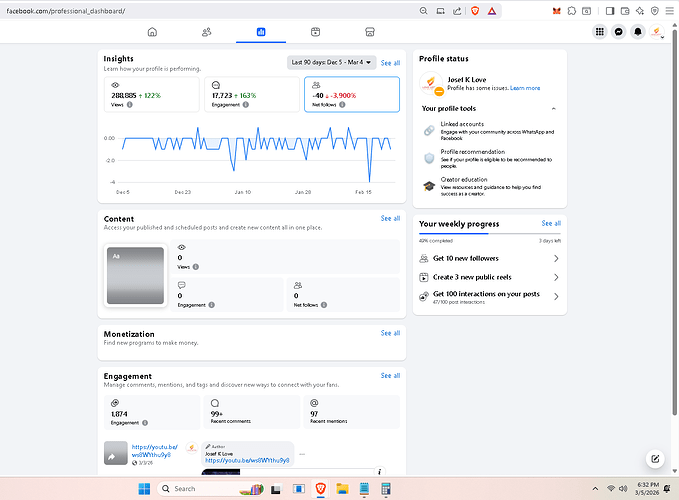The image size is (679, 500).
Task: Open the notifications bell
Action: click(638, 32)
